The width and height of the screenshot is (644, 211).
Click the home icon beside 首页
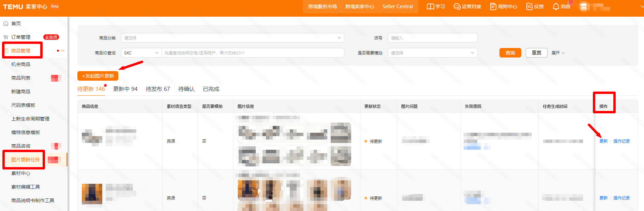(6, 23)
